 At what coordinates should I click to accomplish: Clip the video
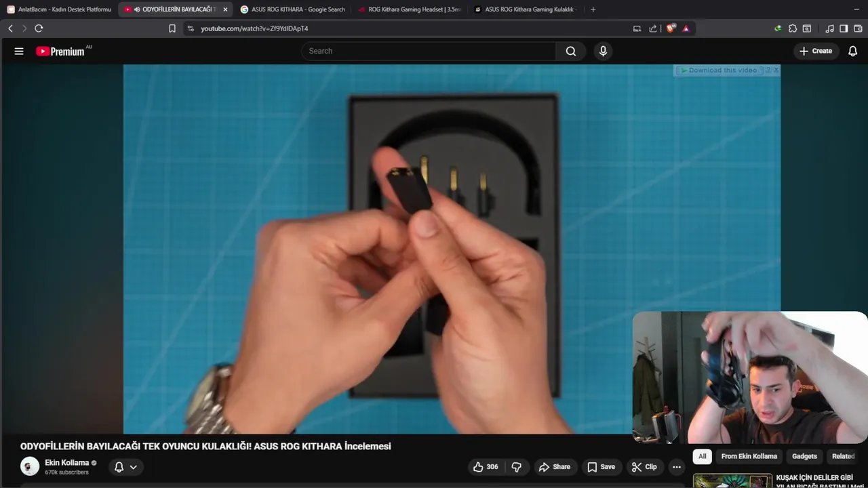(x=644, y=467)
